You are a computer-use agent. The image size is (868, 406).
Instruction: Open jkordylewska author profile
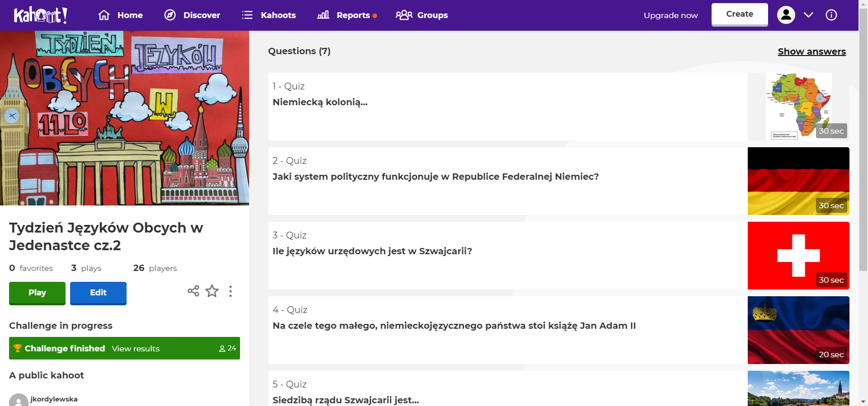pos(54,399)
